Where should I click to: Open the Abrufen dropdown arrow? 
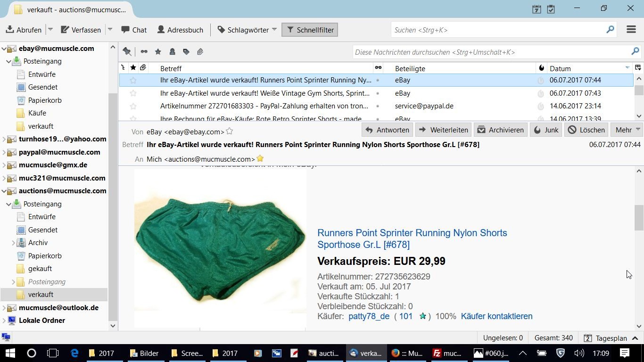pos(50,30)
